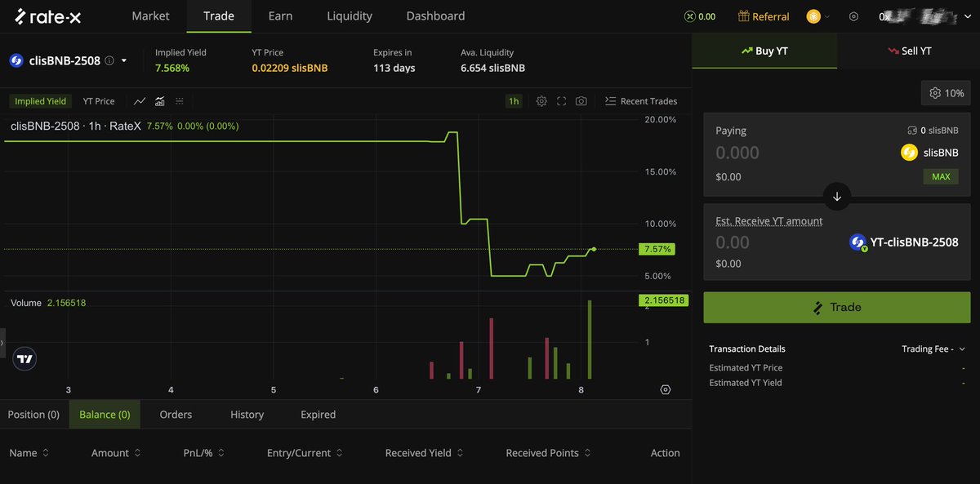Open the 10% slippage settings
This screenshot has width=980, height=484.
946,93
